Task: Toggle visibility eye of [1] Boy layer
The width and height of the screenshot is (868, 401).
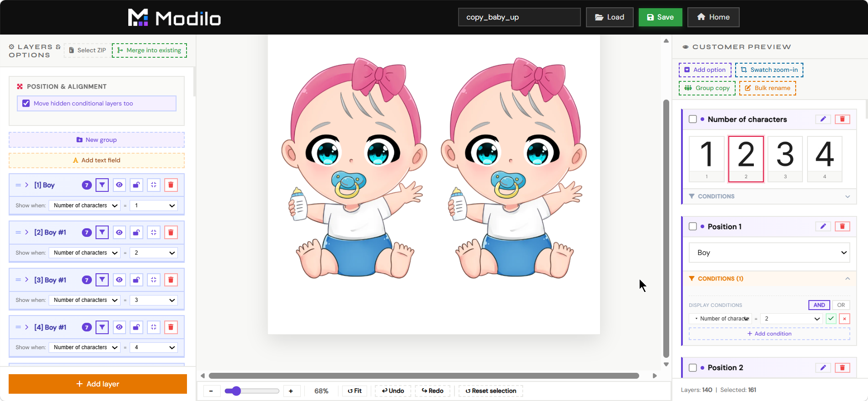Action: click(119, 185)
